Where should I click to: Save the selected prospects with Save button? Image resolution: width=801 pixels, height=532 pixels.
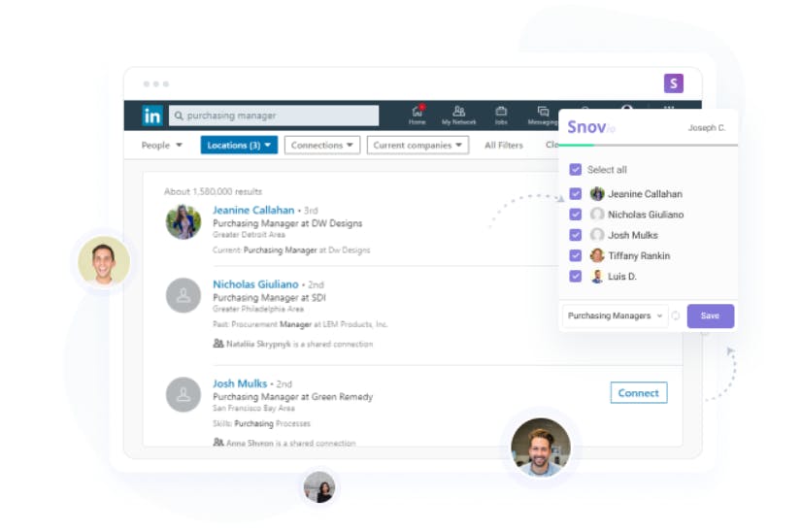point(710,316)
